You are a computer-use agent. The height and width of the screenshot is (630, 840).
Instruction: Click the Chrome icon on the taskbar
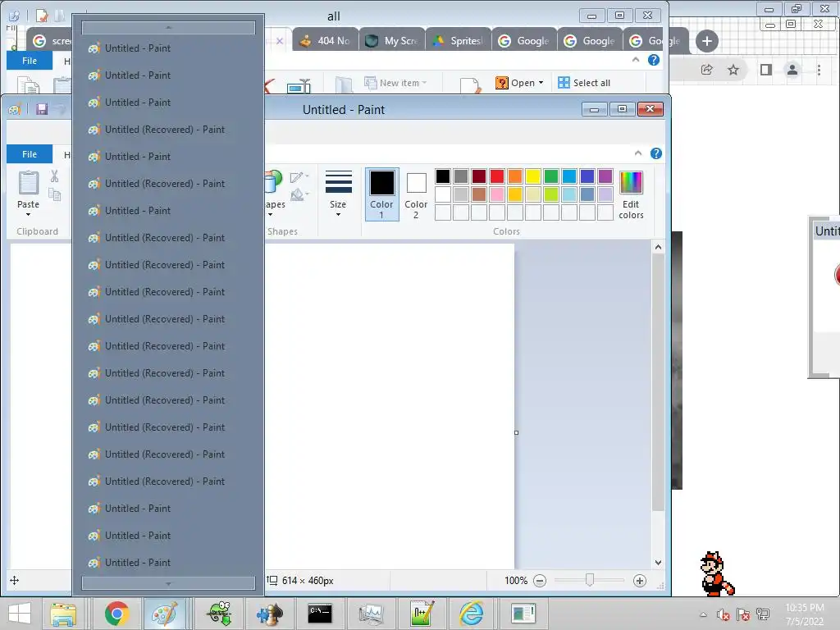(116, 614)
